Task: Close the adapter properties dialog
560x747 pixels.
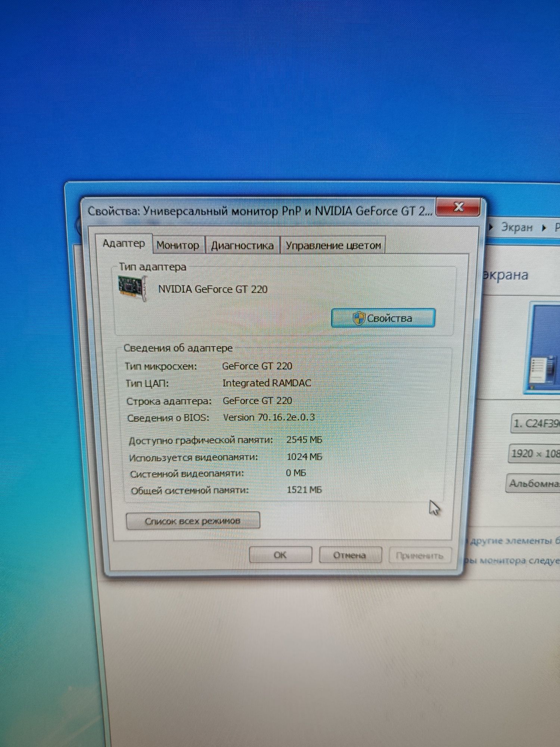Action: click(x=458, y=207)
